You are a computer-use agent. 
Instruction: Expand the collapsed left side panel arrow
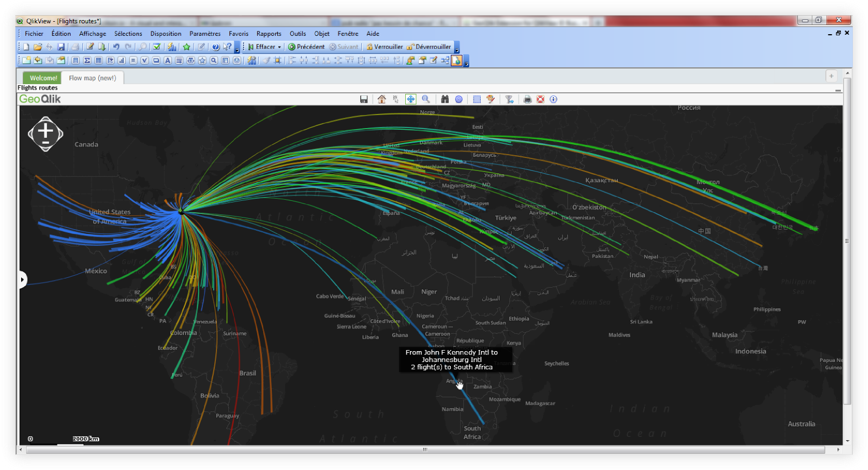pyautogui.click(x=22, y=280)
